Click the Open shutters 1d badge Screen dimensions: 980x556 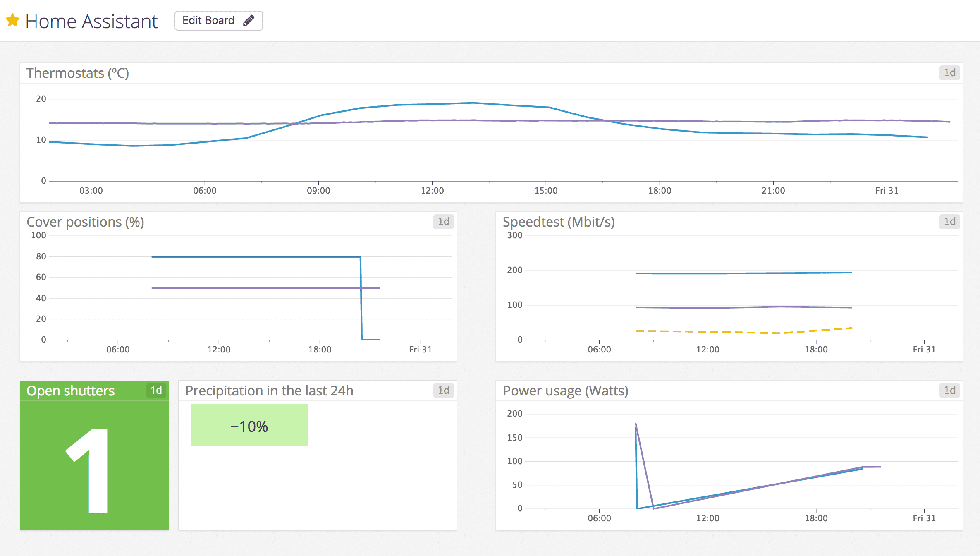(x=156, y=391)
